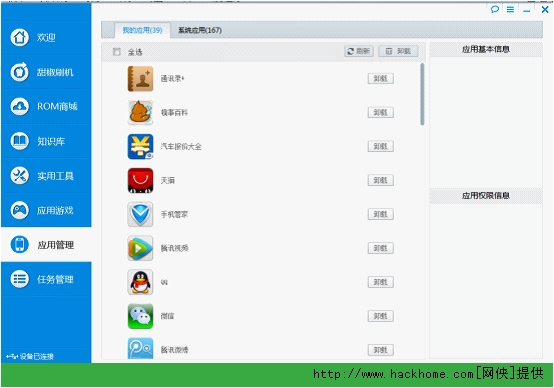The width and height of the screenshot is (554, 388).
Task: Click the 腾讯微博 app icon
Action: point(140,348)
